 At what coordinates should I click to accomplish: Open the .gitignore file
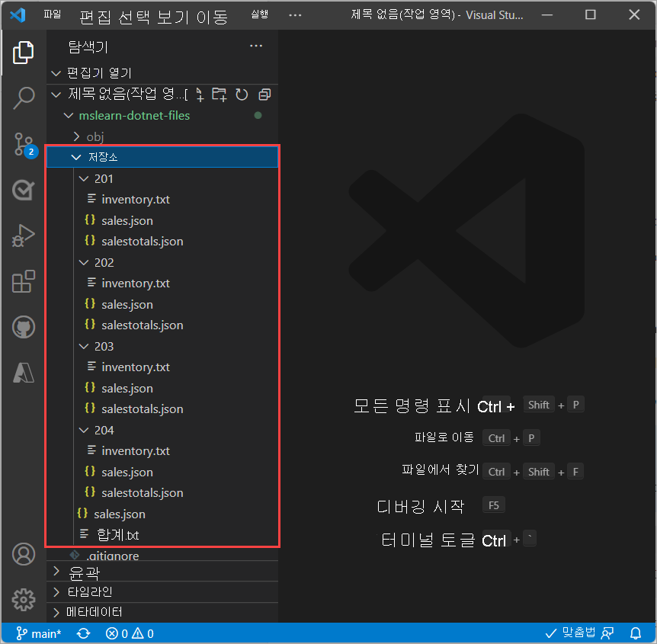(162, 555)
